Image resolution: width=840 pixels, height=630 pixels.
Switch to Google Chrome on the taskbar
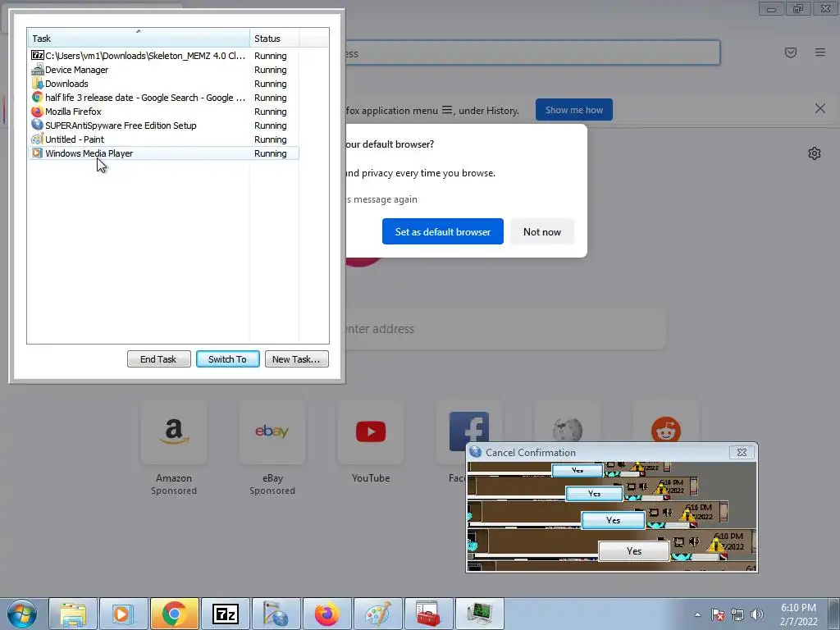coord(174,614)
